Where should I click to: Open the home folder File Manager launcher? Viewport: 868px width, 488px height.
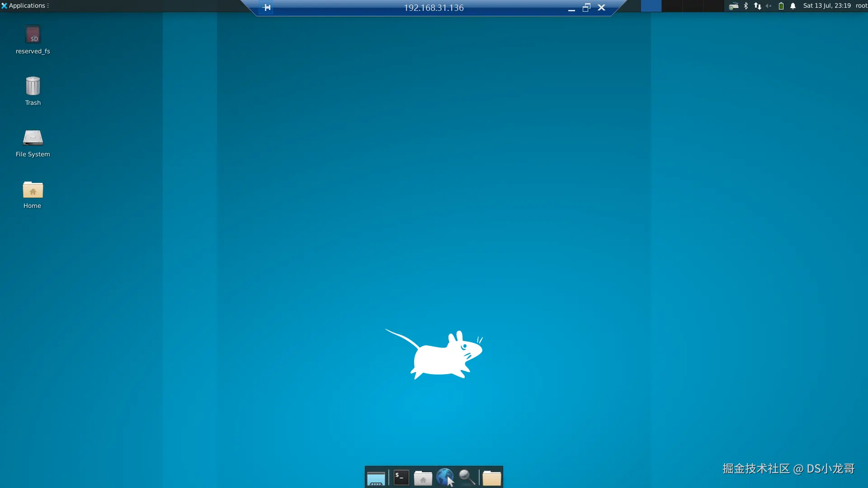pyautogui.click(x=423, y=478)
